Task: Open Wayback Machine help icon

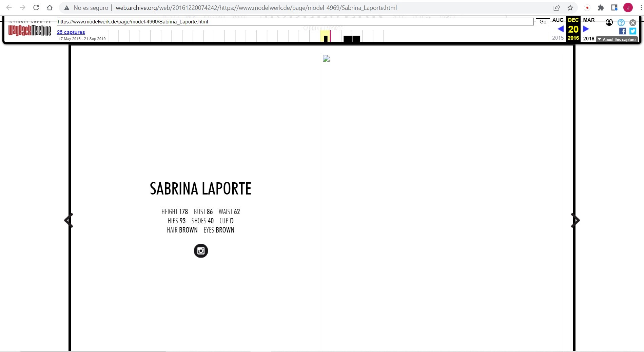Action: pos(621,22)
